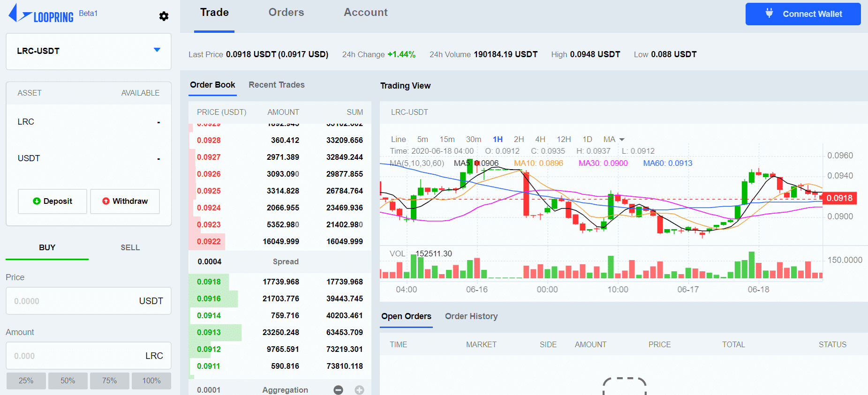Click the MA30: 0.0900 indicator label
Image resolution: width=868 pixels, height=395 pixels.
pyautogui.click(x=603, y=163)
